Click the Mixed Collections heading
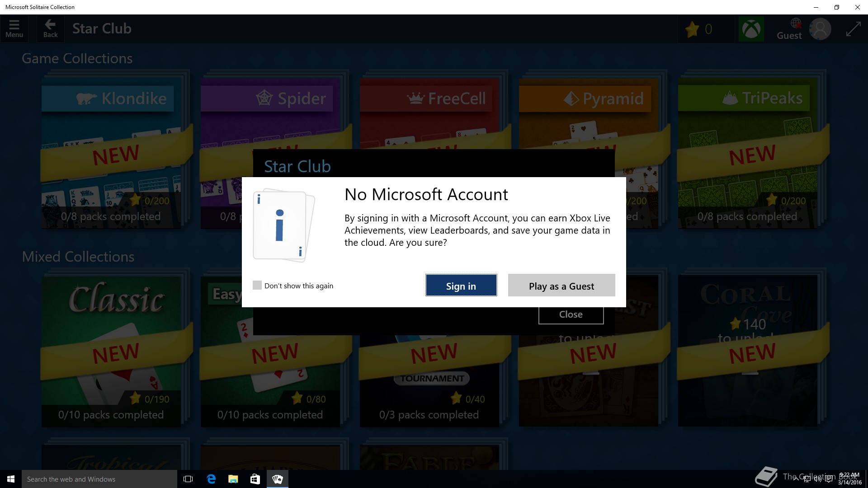The width and height of the screenshot is (868, 488). tap(78, 257)
